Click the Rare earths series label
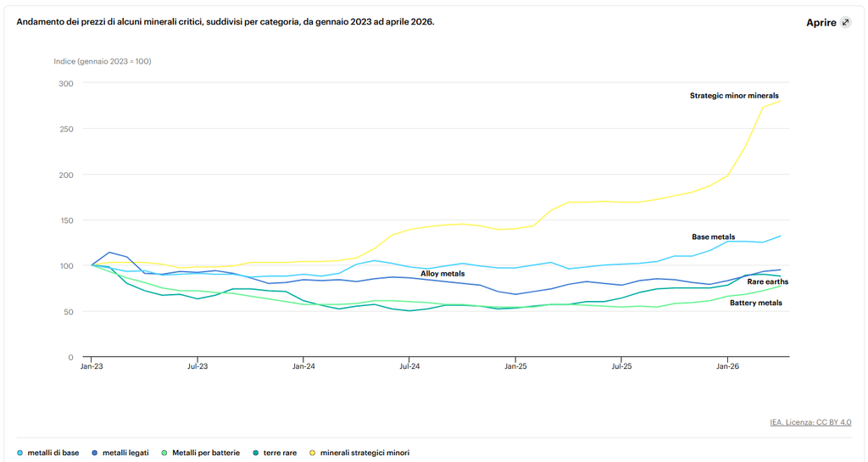This screenshot has height=462, width=868. (768, 281)
